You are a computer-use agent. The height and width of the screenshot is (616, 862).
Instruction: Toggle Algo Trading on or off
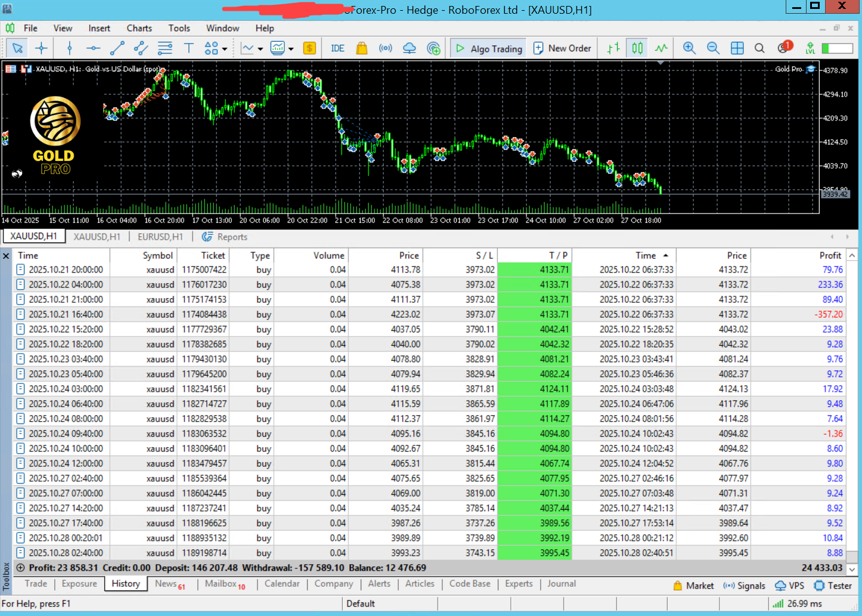tap(488, 48)
